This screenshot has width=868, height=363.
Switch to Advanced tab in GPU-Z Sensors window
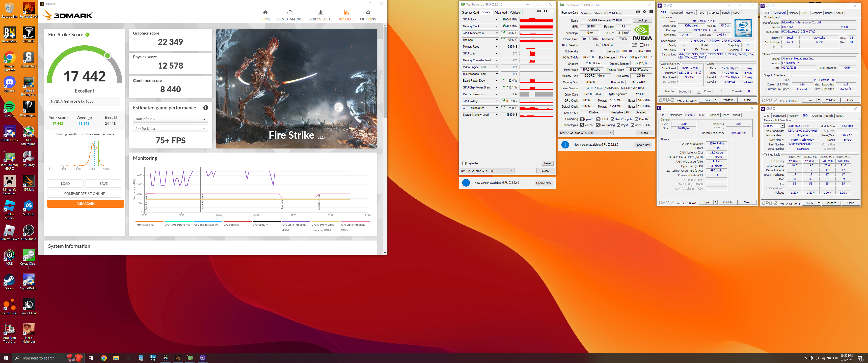[x=500, y=12]
